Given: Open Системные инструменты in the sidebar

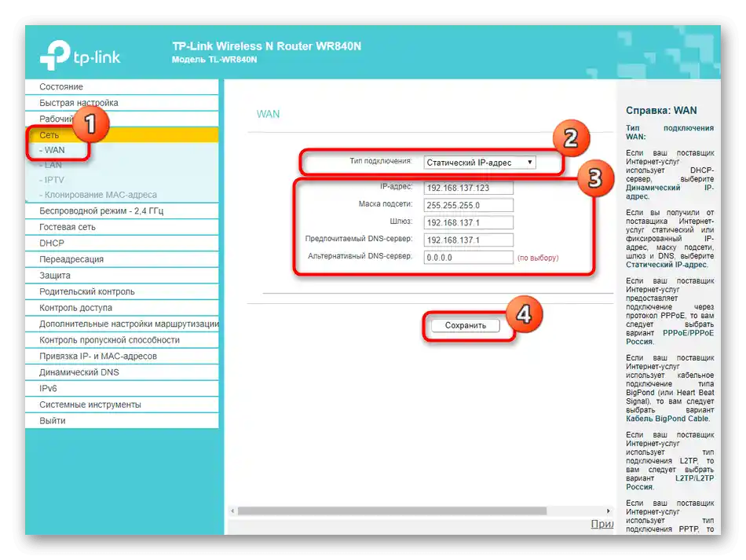Looking at the screenshot, I should coord(122,405).
